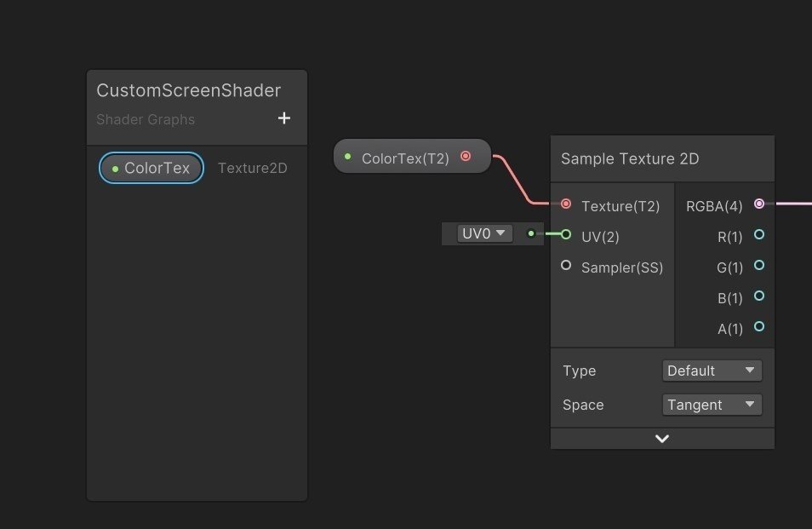This screenshot has width=812, height=529.
Task: Click the Texture(T2) input port
Action: click(x=566, y=204)
